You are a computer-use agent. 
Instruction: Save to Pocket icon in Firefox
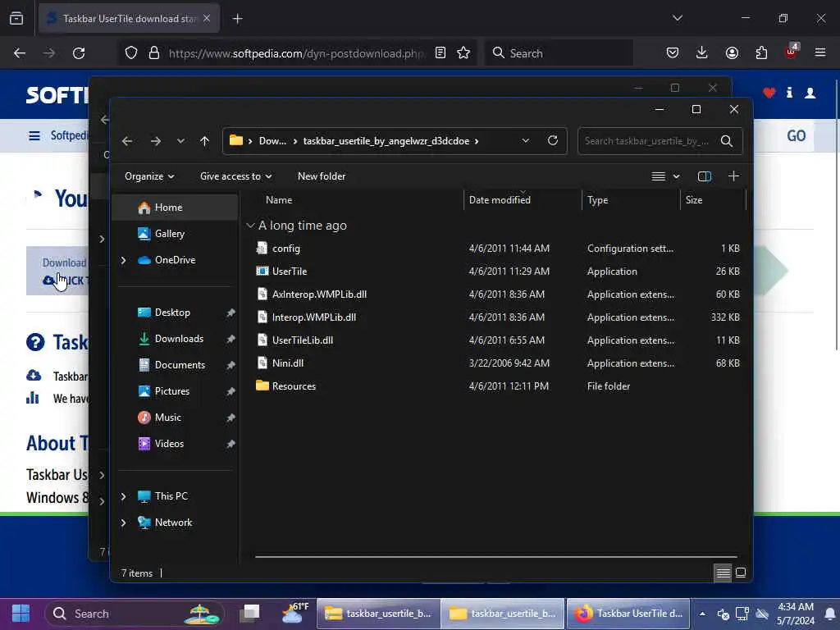pos(673,52)
